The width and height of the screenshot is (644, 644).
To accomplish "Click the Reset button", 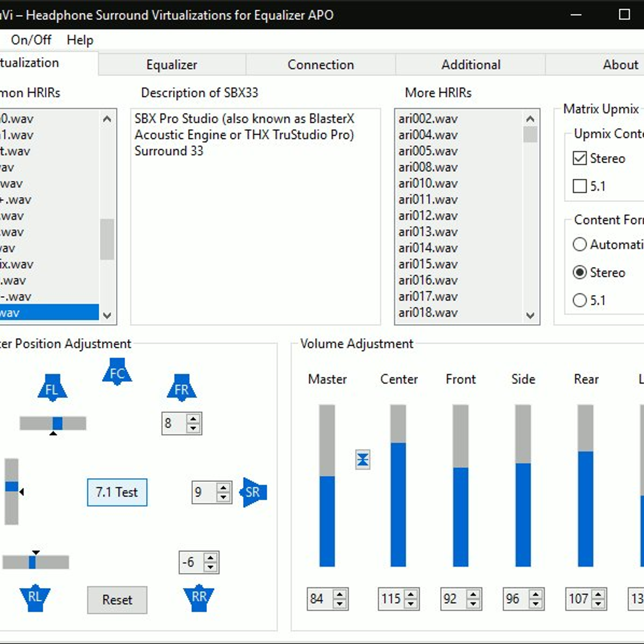I will pos(117,599).
